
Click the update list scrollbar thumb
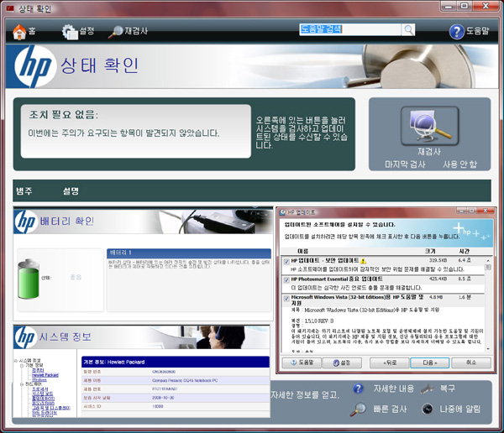488,267
